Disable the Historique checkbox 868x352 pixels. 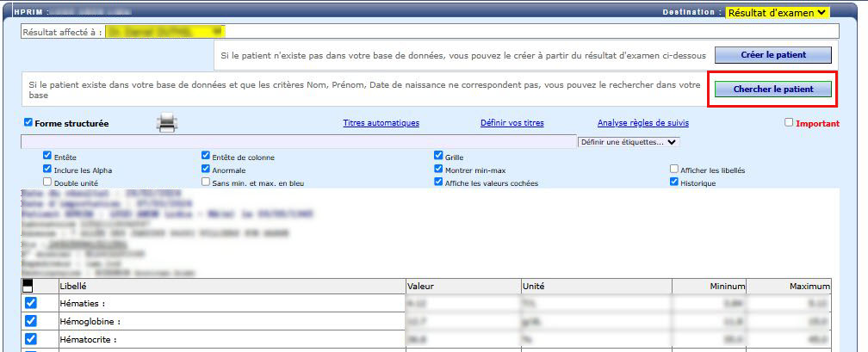click(674, 182)
